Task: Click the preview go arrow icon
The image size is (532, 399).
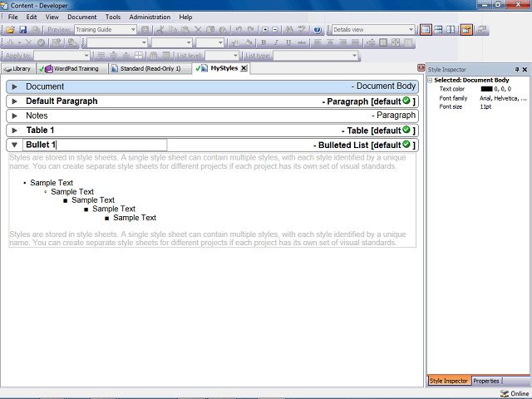Action: (145, 30)
